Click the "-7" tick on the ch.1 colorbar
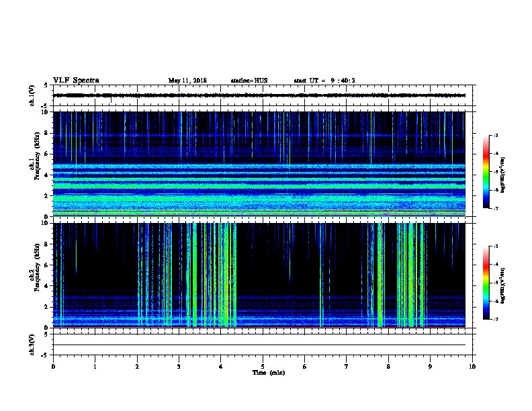Viewport: 532px width, 411px height. 495,209
